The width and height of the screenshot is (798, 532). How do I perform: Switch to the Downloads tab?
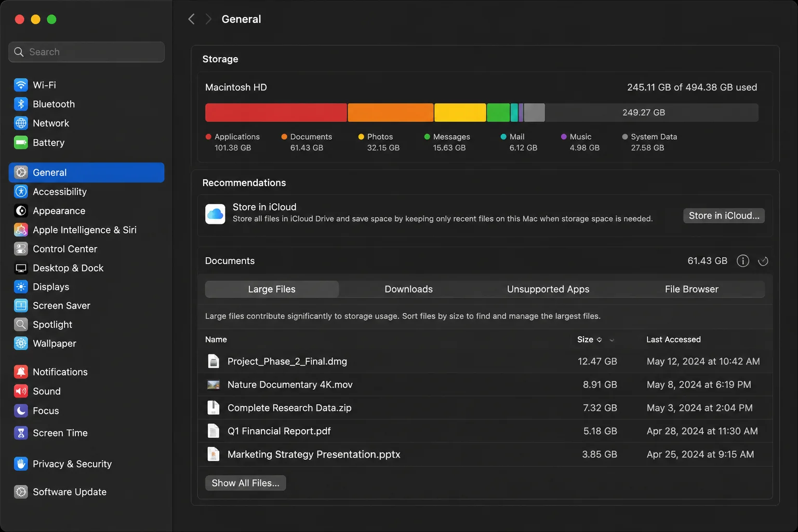click(408, 289)
